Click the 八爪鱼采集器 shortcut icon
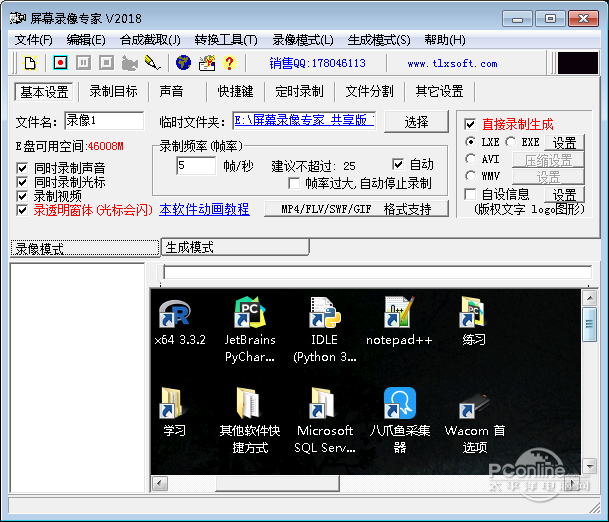Screen dimensions: 609x522 point(400,403)
